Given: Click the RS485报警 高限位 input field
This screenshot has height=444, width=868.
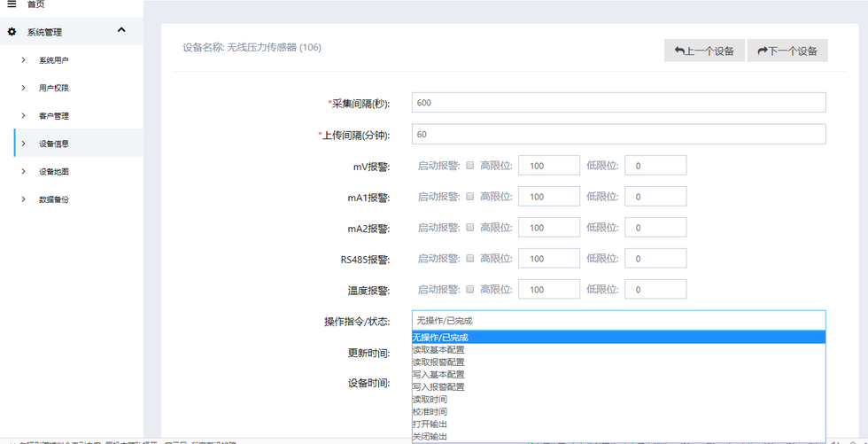Looking at the screenshot, I should 548,259.
